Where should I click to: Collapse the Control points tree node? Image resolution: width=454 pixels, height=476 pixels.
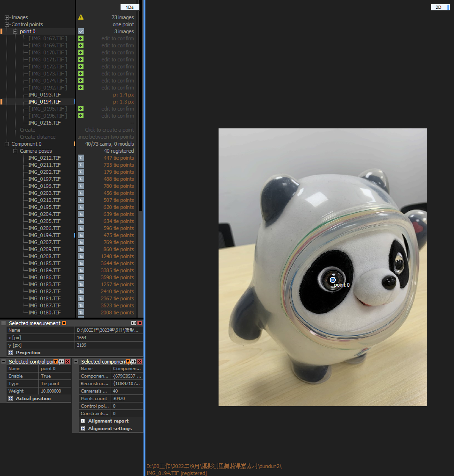7,24
